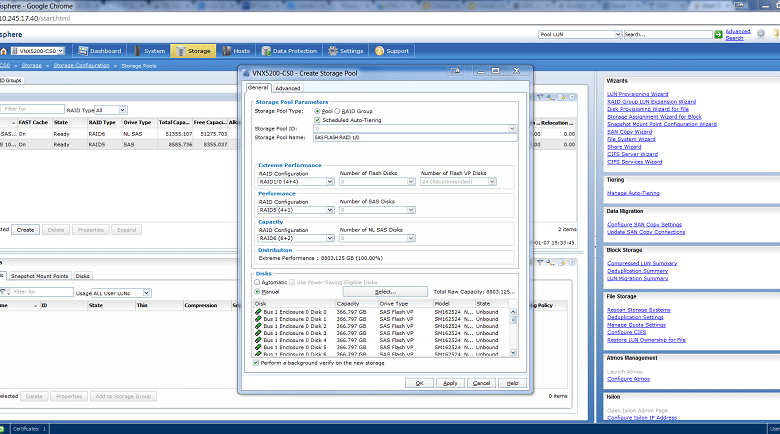This screenshot has width=780, height=434.
Task: Select Manual disk selection radio
Action: pyautogui.click(x=257, y=292)
